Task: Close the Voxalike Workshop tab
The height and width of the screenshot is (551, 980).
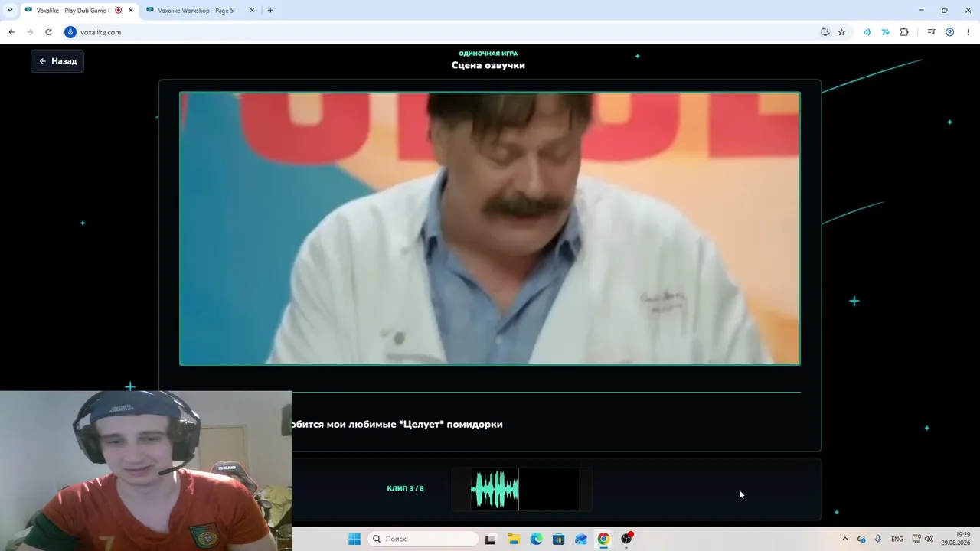Action: (252, 11)
